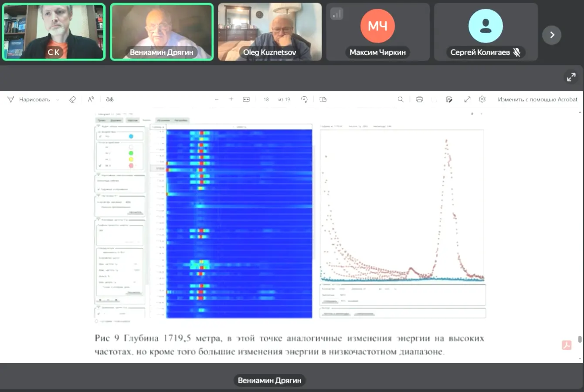The image size is (584, 392).
Task: Select Oleg Kuznetsov's video tile
Action: click(x=270, y=32)
